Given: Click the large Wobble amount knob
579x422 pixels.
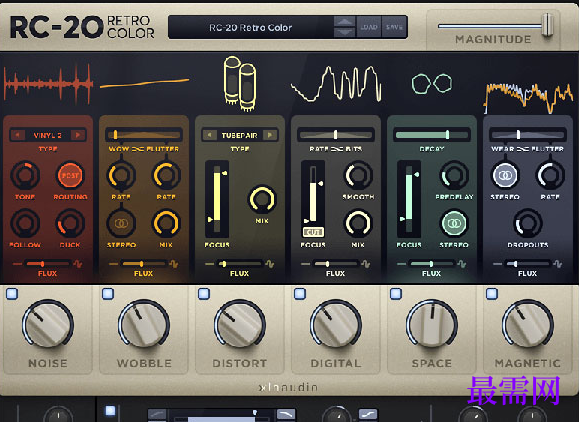Looking at the screenshot, I should click(x=144, y=324).
